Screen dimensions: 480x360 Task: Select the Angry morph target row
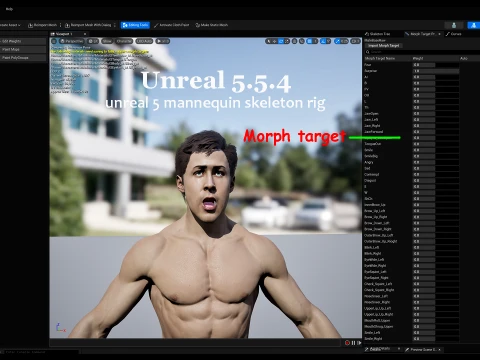(x=369, y=162)
